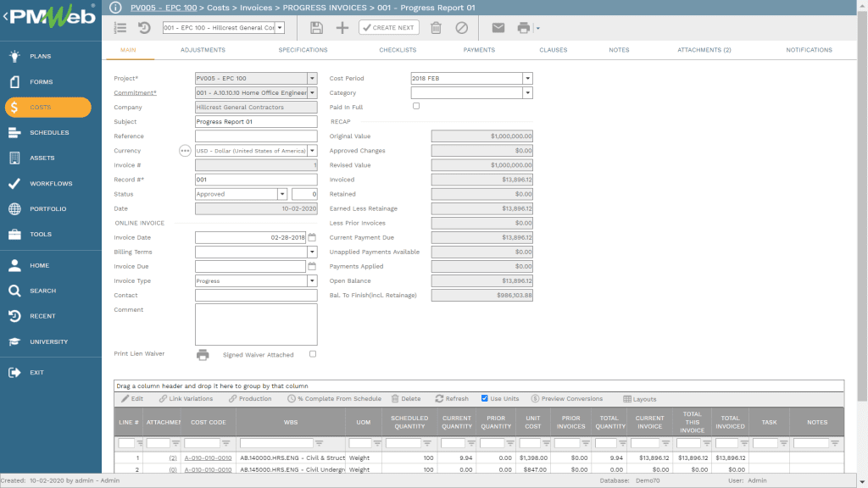Expand the Category dropdown
868x488 pixels.
tap(527, 93)
